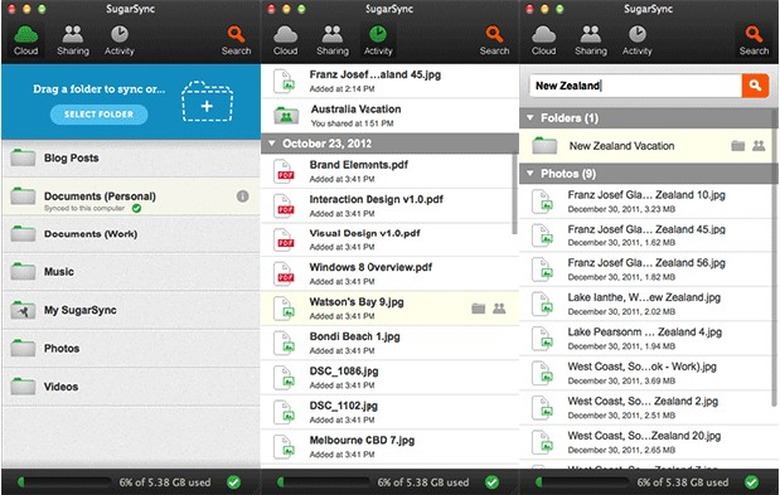Show info for the Documents (Personal) folder
The width and height of the screenshot is (780, 495).
tap(242, 196)
